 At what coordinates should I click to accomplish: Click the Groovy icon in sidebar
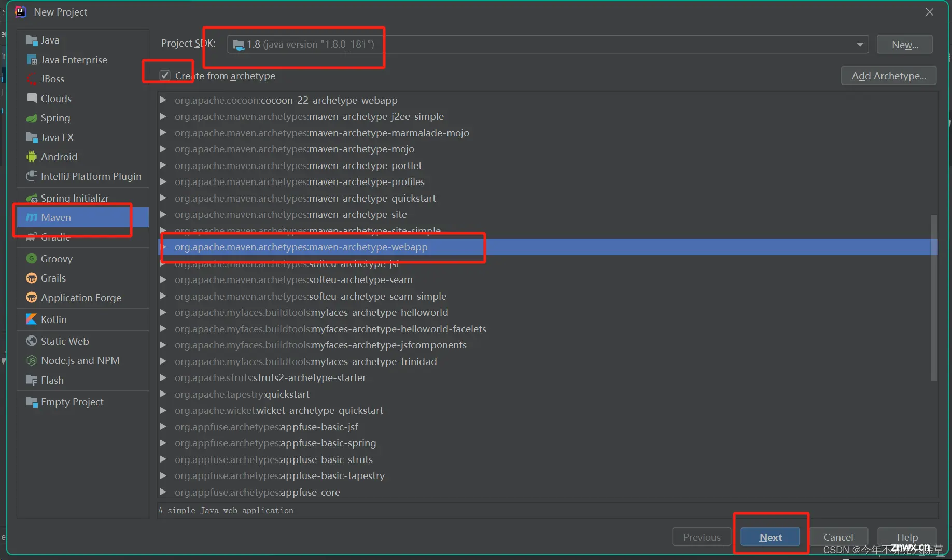[32, 258]
